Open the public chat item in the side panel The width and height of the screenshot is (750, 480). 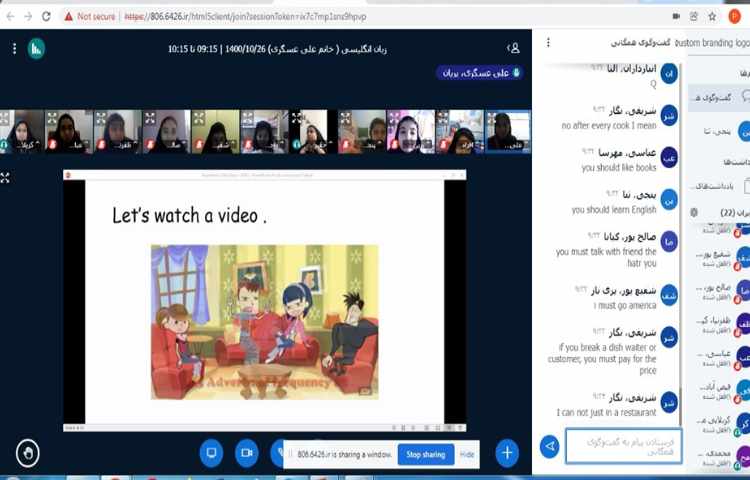click(x=719, y=98)
